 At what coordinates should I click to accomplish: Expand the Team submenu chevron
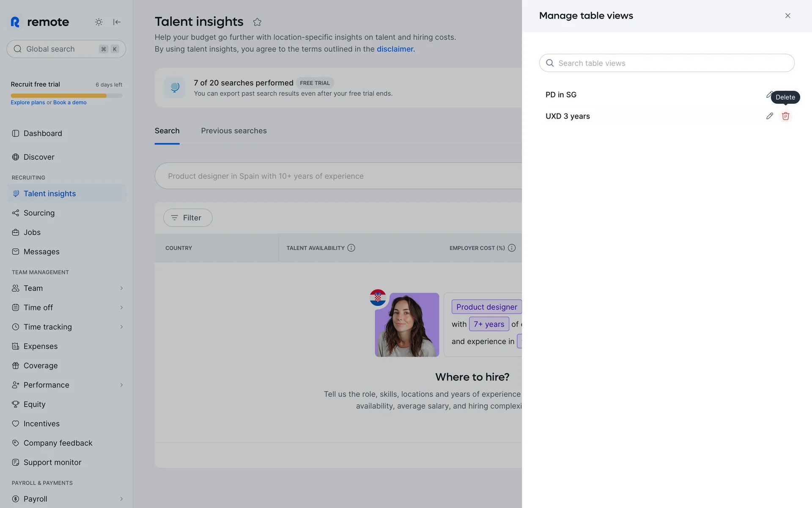click(x=121, y=288)
